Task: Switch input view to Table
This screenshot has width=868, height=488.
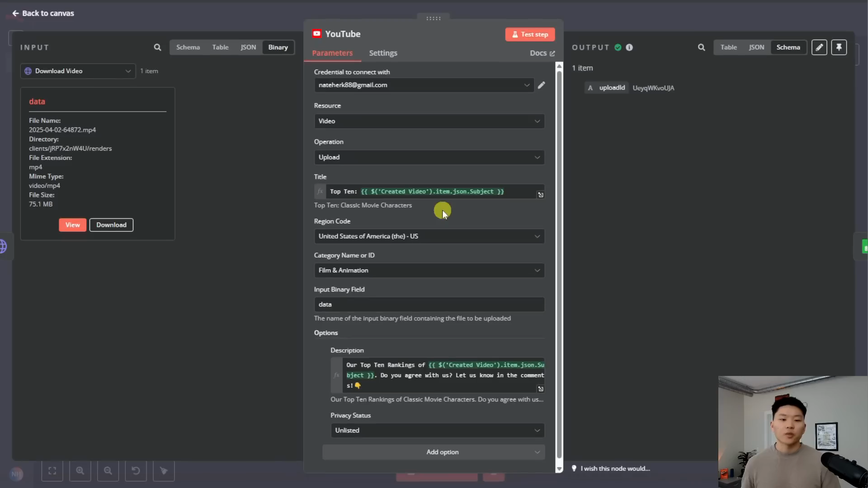Action: 220,47
